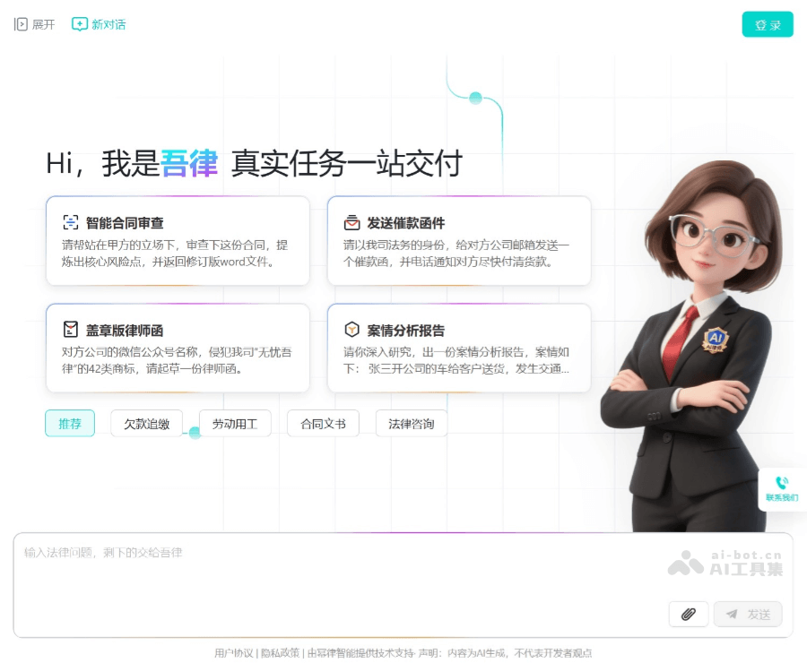Enable the 法律咨询 filter chip
807x672 pixels.
[x=411, y=423]
